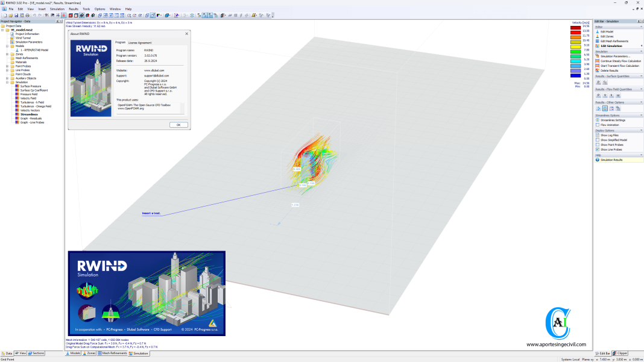Select the Velocity flow field quantity icon
Viewport: 644px width, 362px height.
click(604, 95)
